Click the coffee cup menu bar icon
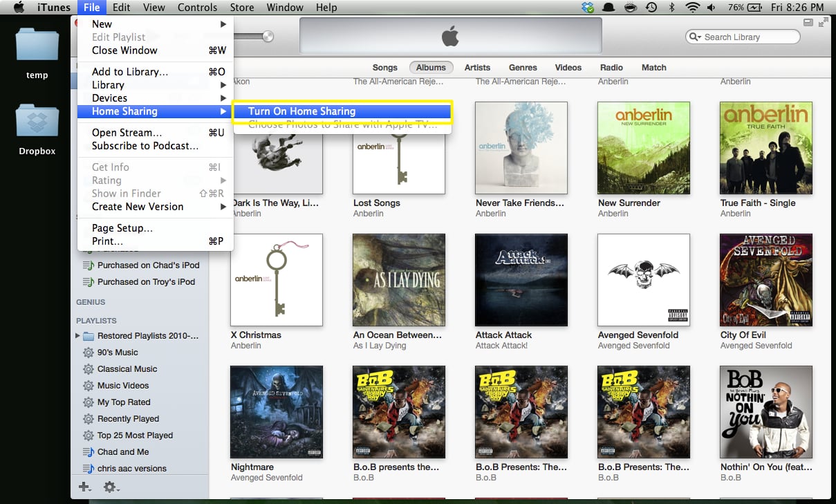Screen dimensions: 836x504 [x=630, y=8]
